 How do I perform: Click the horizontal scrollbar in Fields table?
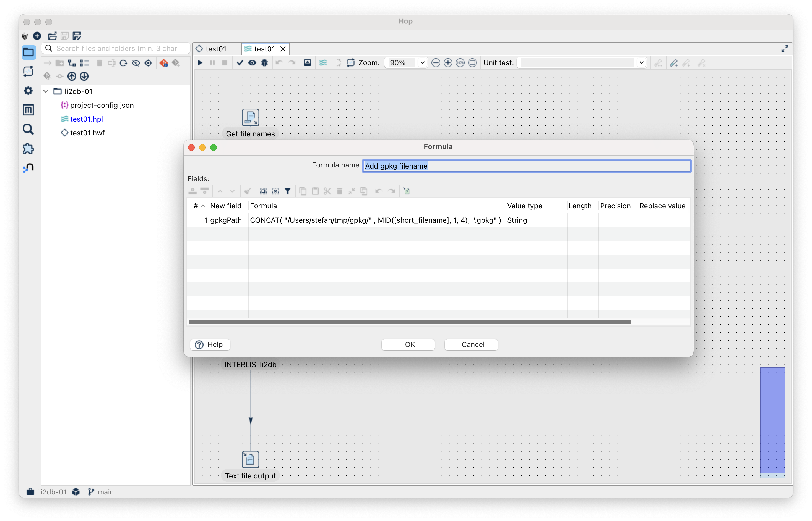coord(409,322)
